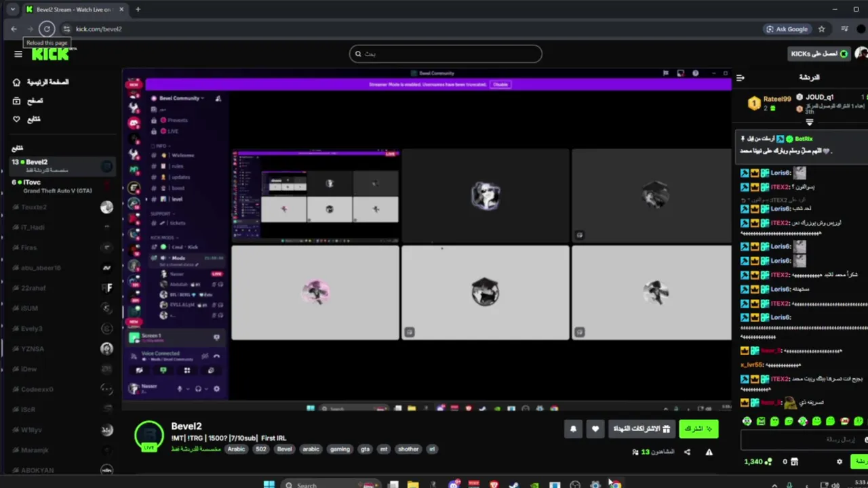Select the rules channel in Discord stream
Image resolution: width=868 pixels, height=488 pixels.
[x=177, y=166]
